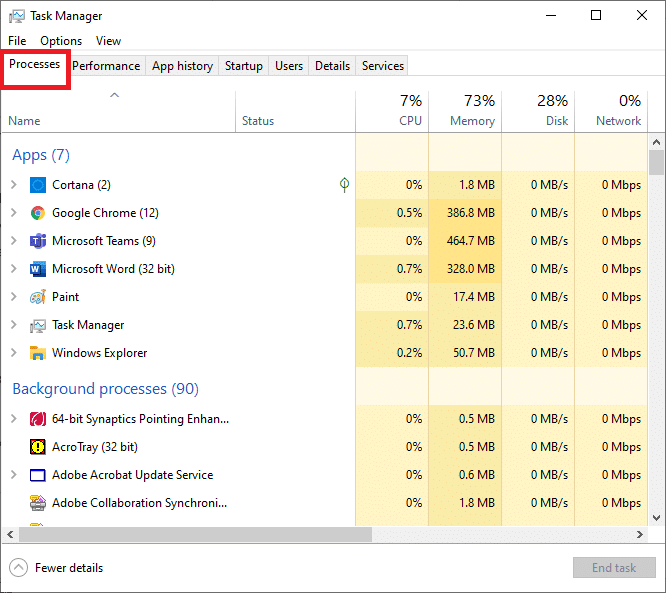The height and width of the screenshot is (593, 666).
Task: Click the AcroTray yellow icon
Action: [x=38, y=447]
